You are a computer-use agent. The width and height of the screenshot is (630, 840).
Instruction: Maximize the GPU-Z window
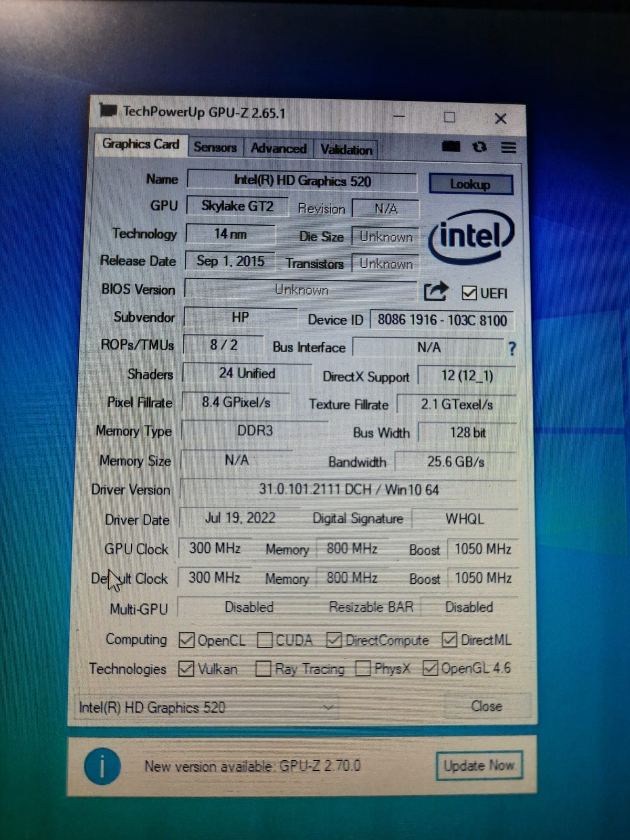(449, 117)
